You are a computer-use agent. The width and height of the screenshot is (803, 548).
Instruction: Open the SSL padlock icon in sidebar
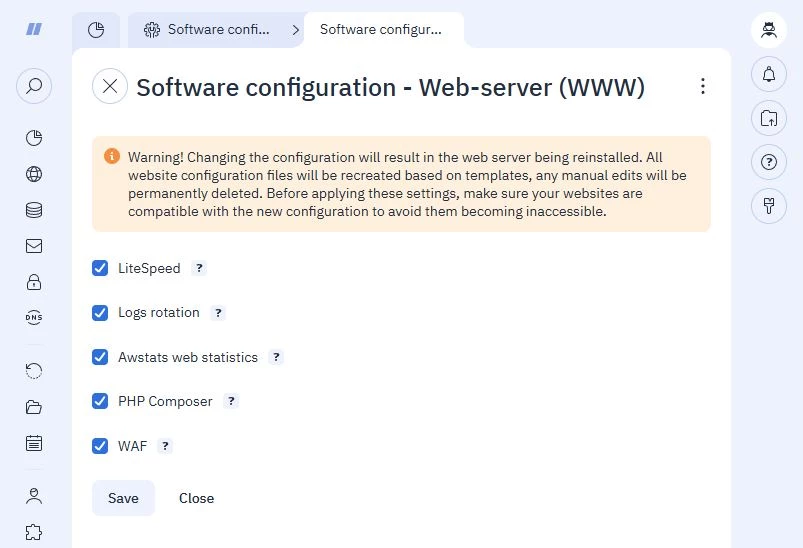click(x=34, y=282)
